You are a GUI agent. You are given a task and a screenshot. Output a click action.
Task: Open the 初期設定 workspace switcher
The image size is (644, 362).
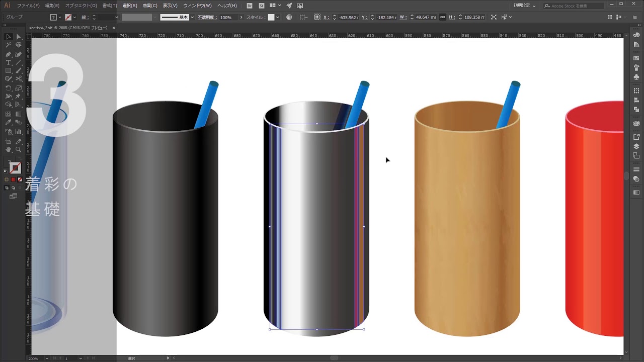(x=524, y=6)
